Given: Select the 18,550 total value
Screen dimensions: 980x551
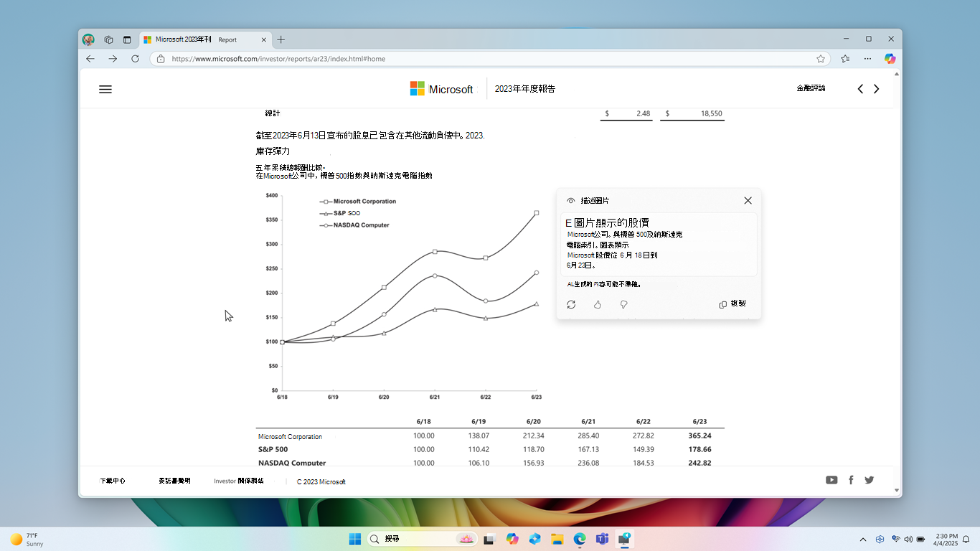Looking at the screenshot, I should [712, 113].
